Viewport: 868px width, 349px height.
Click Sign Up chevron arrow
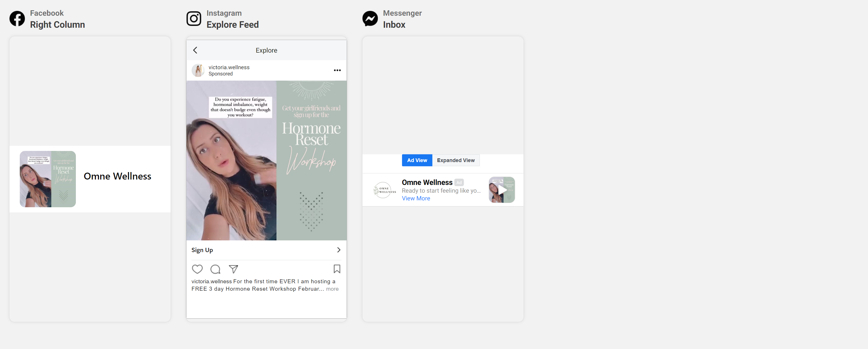(x=339, y=250)
